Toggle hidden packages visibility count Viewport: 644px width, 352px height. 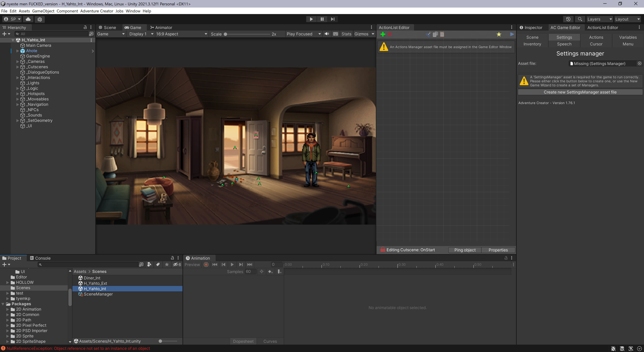tap(177, 265)
